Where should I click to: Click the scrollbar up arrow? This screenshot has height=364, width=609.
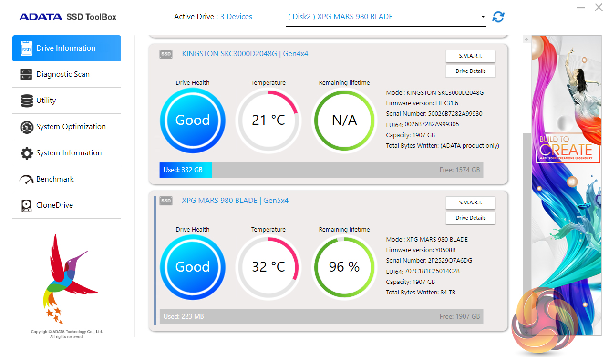pyautogui.click(x=526, y=40)
